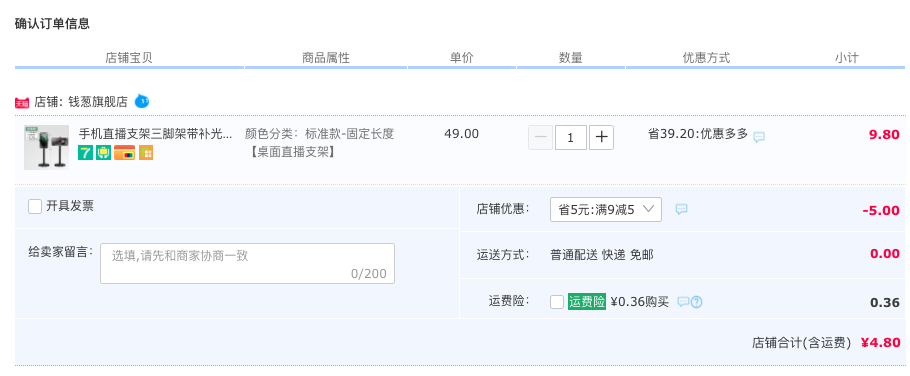Click the 给卖家留言 message text box

[x=247, y=263]
